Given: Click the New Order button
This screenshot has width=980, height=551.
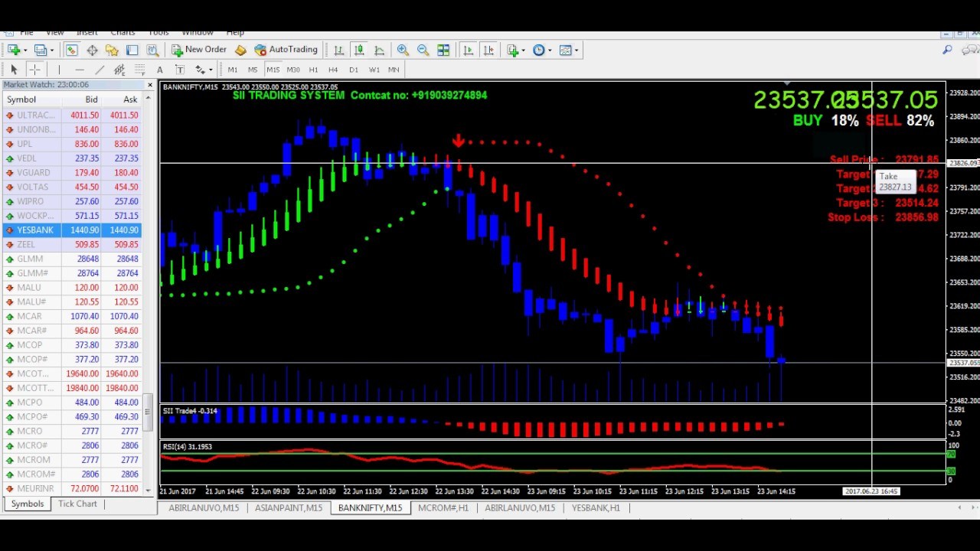Looking at the screenshot, I should point(199,50).
